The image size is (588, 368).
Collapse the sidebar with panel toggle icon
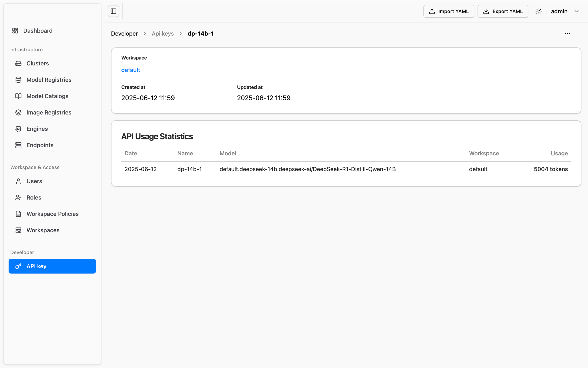point(114,11)
